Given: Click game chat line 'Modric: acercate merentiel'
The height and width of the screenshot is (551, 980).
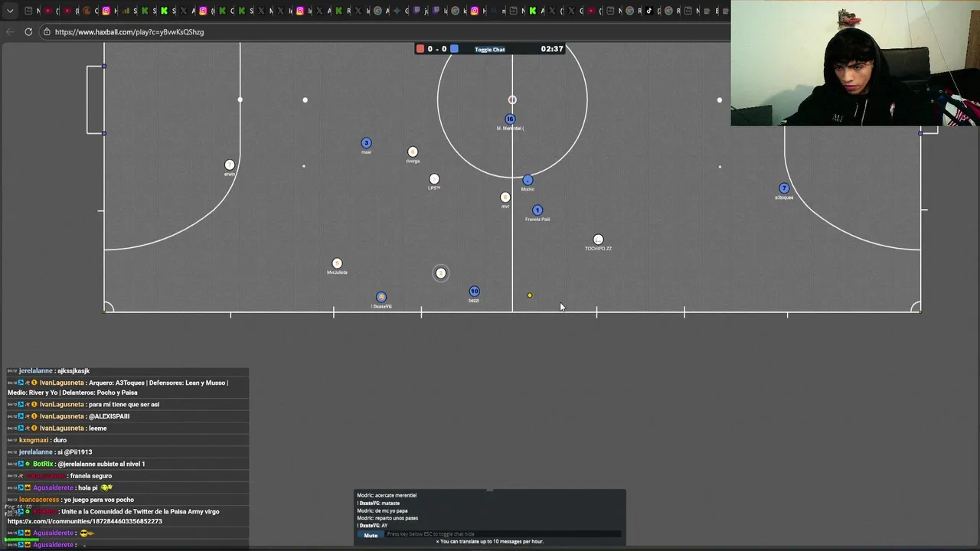Looking at the screenshot, I should [x=387, y=495].
